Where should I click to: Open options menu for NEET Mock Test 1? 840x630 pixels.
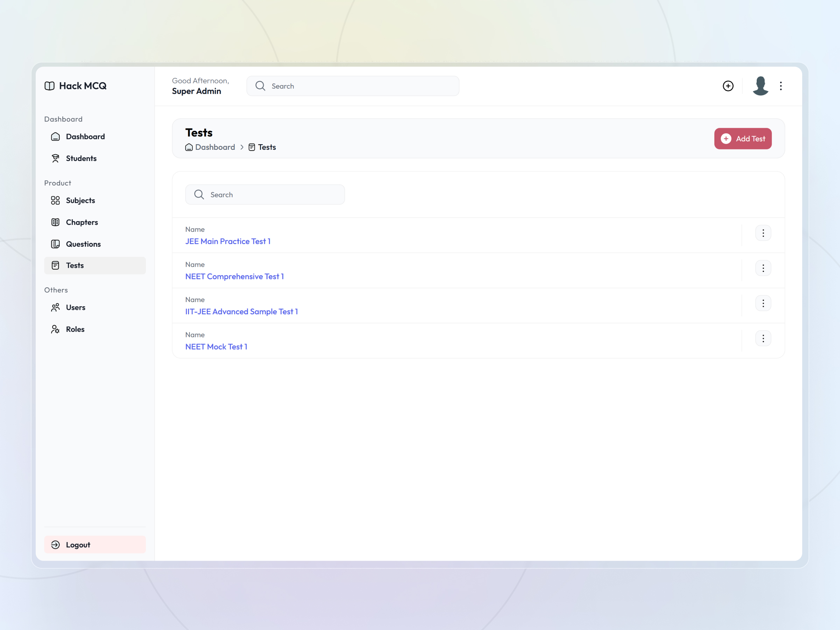(763, 338)
